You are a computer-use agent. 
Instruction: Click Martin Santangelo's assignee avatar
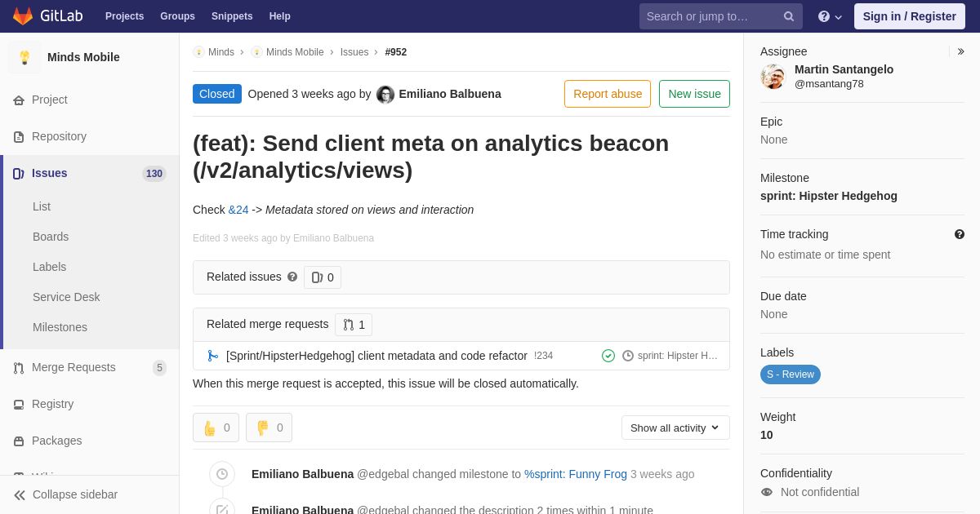[773, 77]
